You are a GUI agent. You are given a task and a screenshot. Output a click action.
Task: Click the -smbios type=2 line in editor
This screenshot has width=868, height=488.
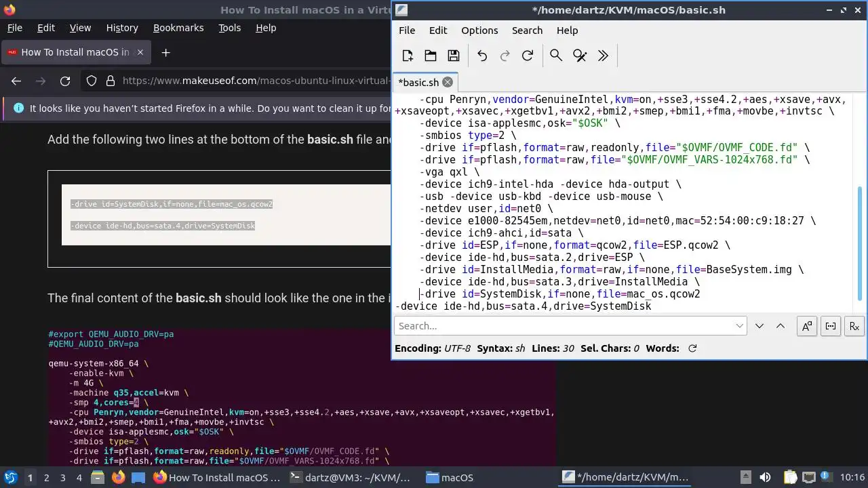click(x=468, y=136)
